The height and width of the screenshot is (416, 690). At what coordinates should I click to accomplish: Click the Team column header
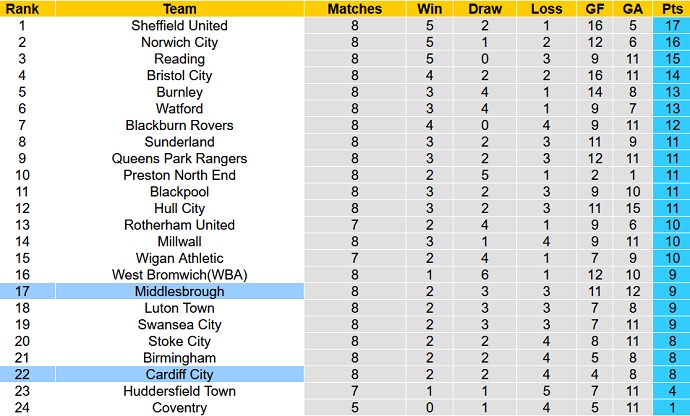tap(179, 8)
